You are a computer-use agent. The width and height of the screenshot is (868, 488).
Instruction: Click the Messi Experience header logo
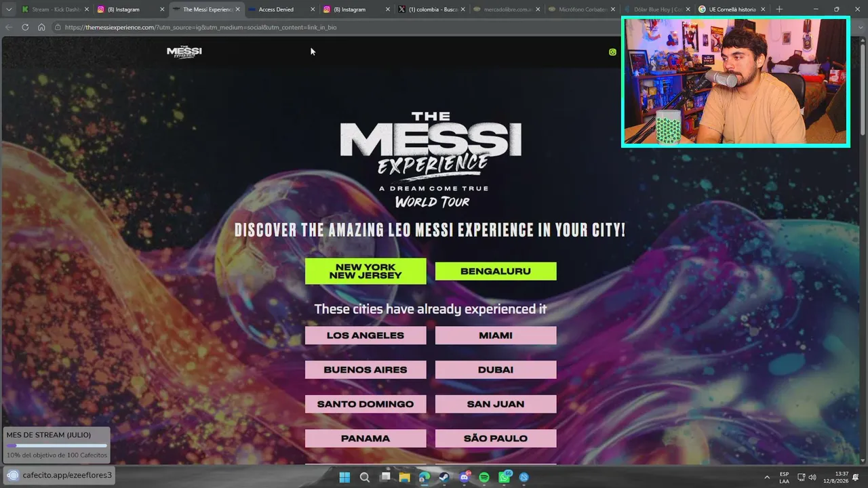(184, 52)
